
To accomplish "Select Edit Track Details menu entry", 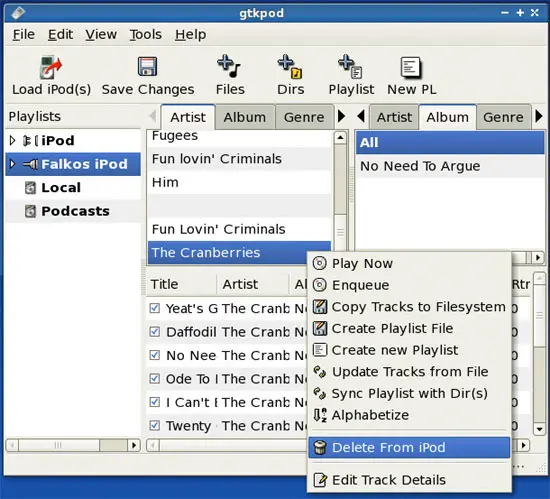I will coord(409,480).
